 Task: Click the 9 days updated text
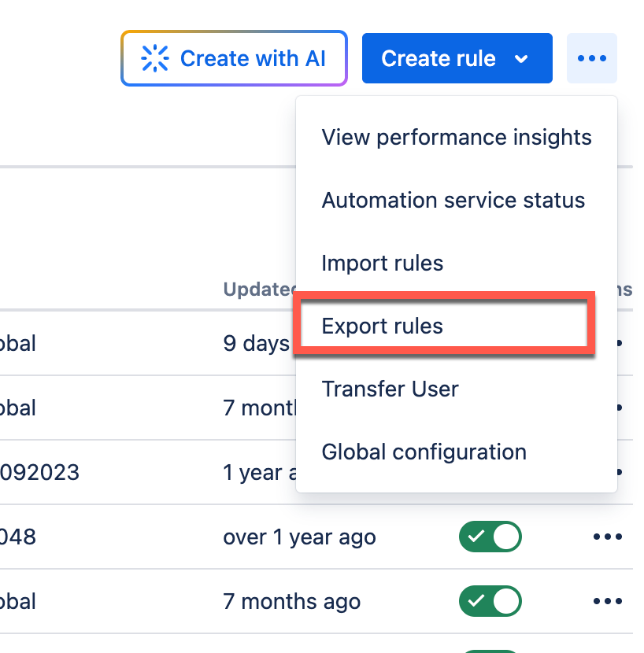[256, 344]
